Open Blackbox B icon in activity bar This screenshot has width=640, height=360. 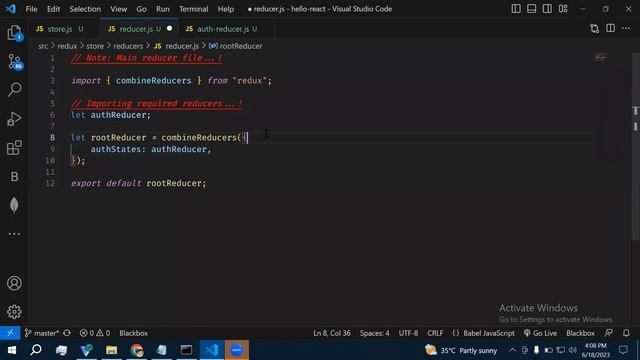(x=14, y=176)
